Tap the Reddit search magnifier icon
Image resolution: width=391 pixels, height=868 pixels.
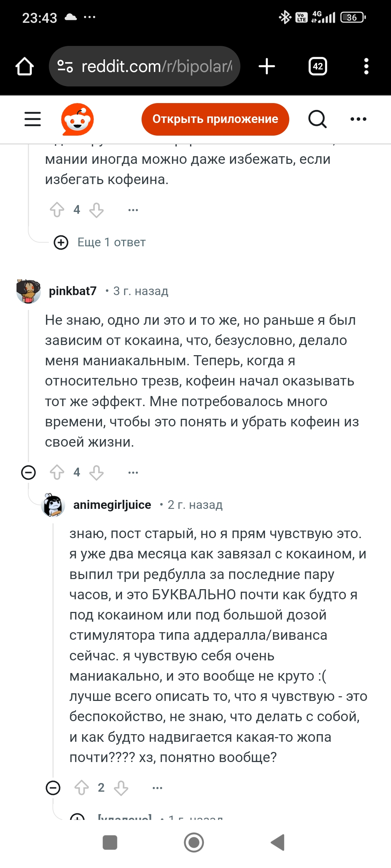coord(318,119)
